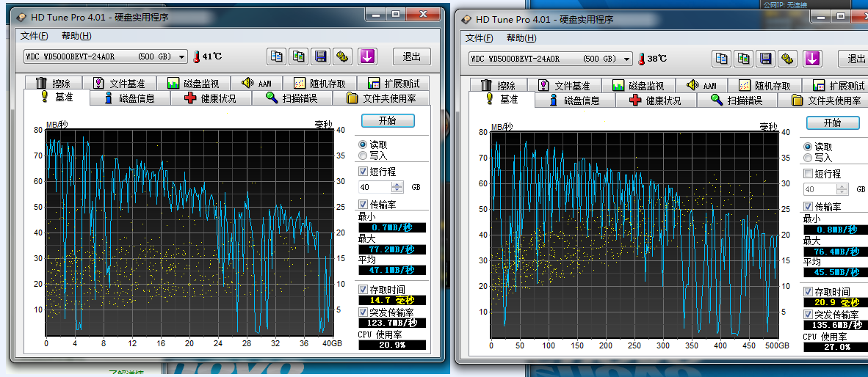Click red cross icon of 健康状况, right window
This screenshot has height=377, width=868.
[x=636, y=100]
